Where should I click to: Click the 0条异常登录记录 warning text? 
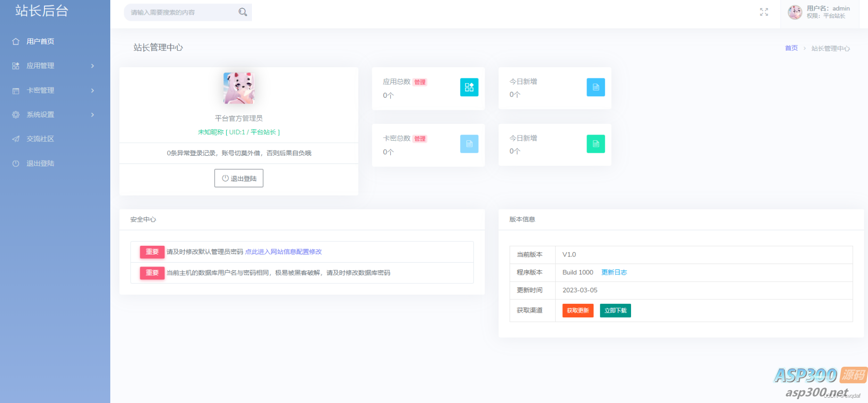(239, 153)
